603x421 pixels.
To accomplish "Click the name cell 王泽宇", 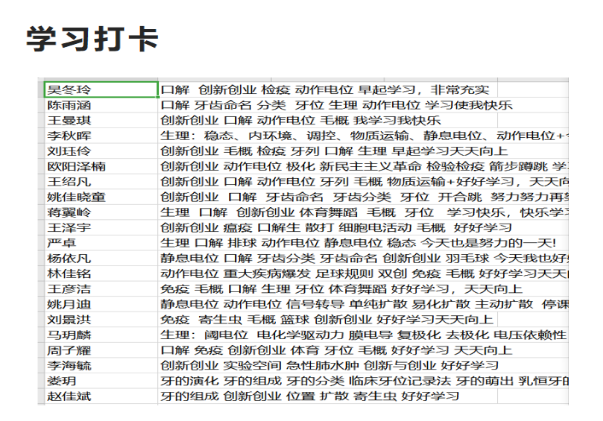I will (100, 228).
